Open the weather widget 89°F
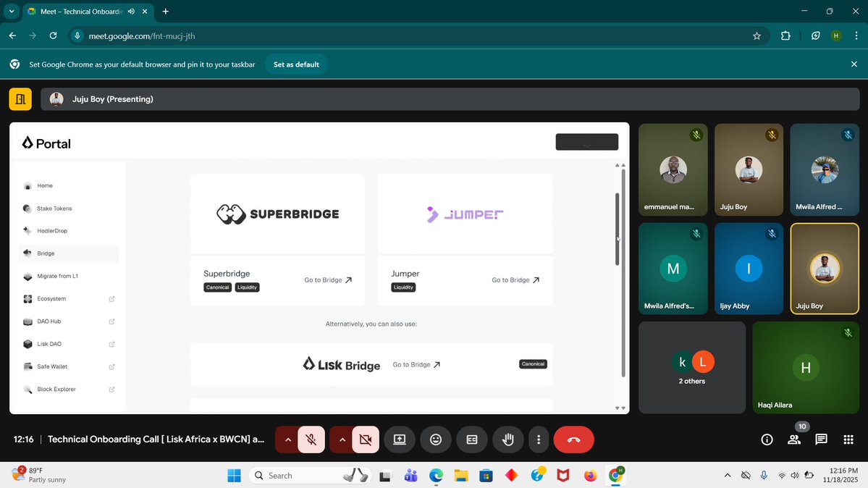The image size is (868, 488). (39, 475)
